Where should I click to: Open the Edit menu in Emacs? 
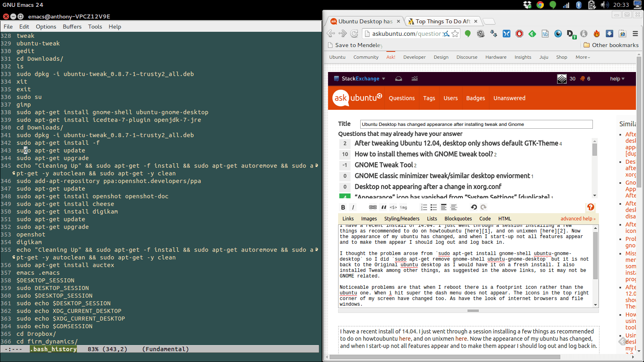pos(24,27)
